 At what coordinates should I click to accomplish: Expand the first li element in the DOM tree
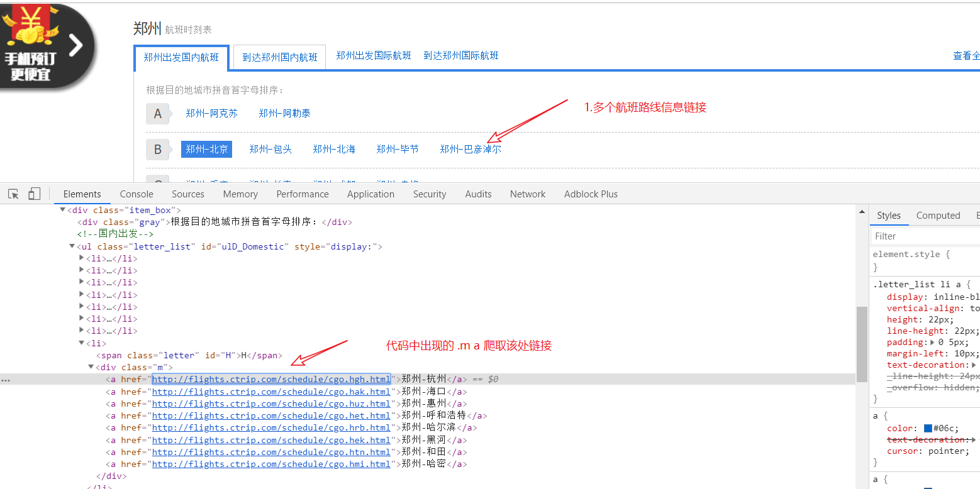(x=81, y=258)
